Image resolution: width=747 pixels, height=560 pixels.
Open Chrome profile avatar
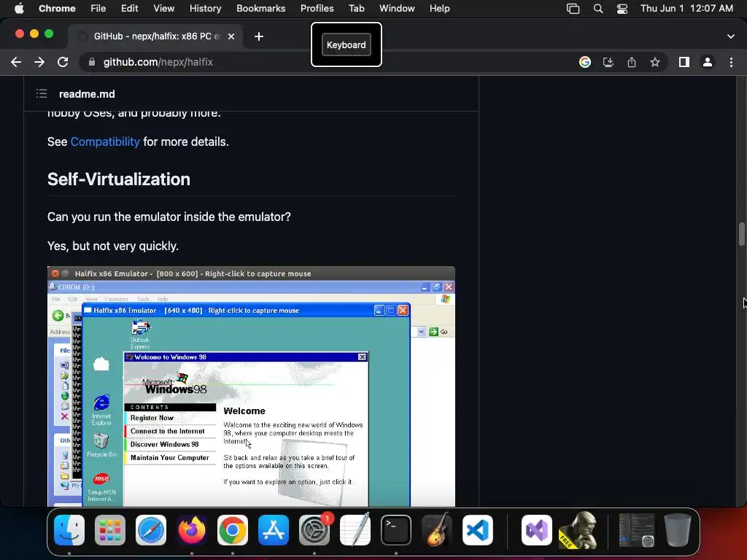[708, 62]
